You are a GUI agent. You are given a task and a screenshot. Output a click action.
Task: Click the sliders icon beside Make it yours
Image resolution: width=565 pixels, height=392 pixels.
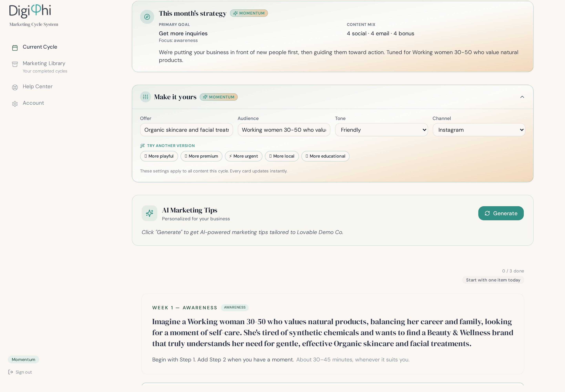[146, 97]
